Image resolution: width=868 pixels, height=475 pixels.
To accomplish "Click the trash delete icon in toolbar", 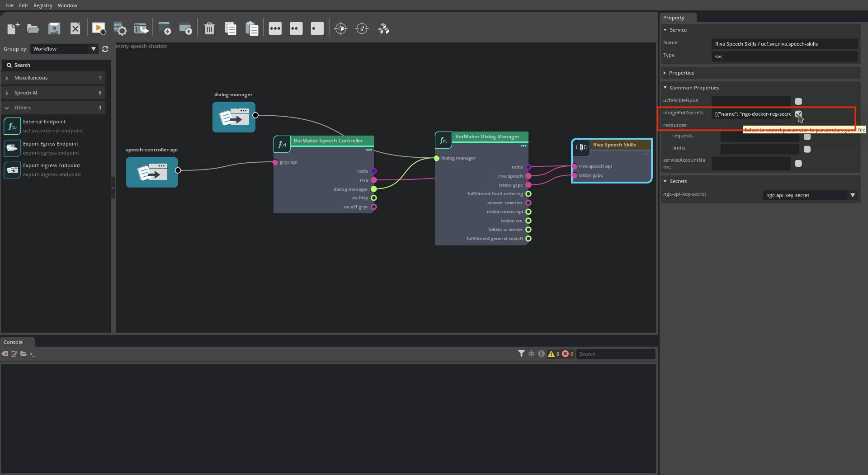I will tap(209, 28).
